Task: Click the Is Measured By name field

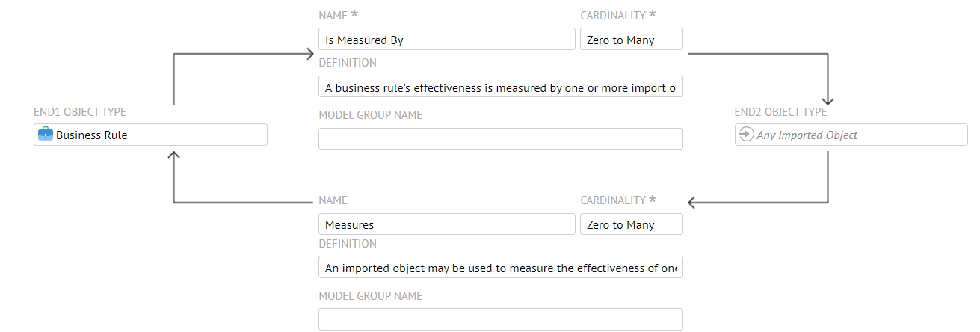Action: 446,40
